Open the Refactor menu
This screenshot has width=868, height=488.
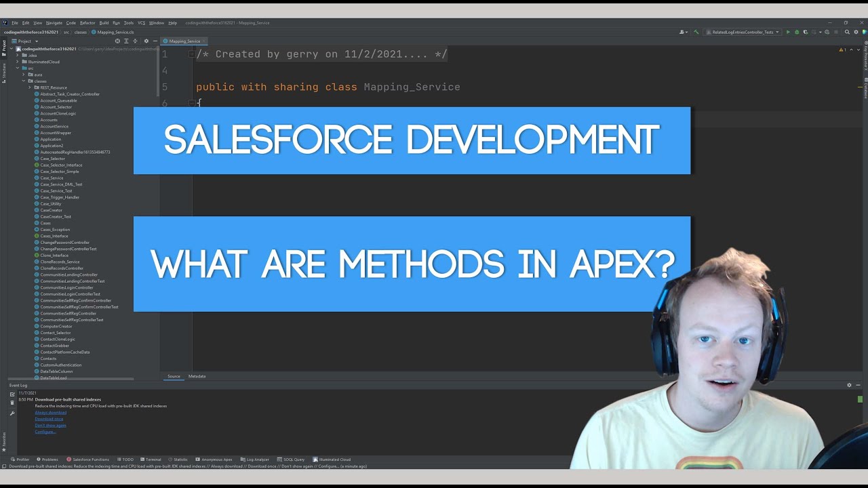(x=87, y=23)
